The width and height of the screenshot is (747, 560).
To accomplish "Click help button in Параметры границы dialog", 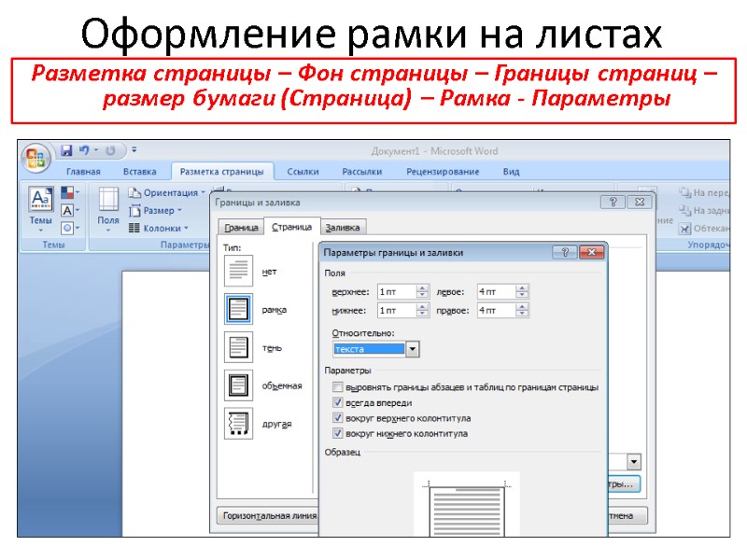I will click(x=565, y=252).
